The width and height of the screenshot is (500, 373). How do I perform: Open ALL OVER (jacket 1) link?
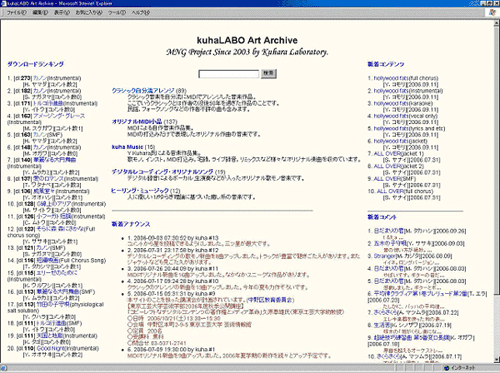[x=387, y=154]
